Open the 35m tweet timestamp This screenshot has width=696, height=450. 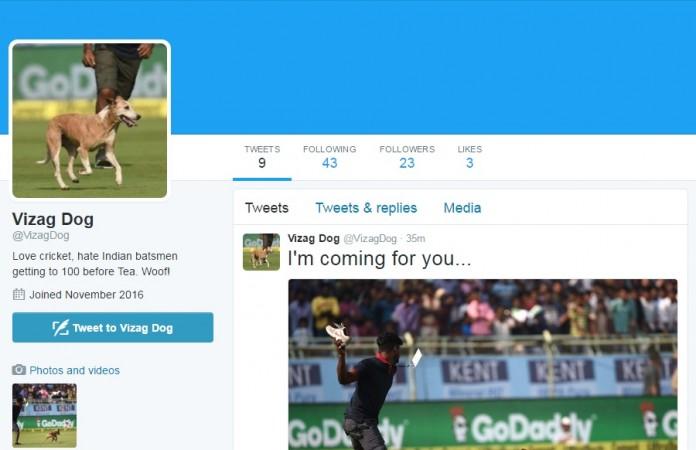point(415,238)
